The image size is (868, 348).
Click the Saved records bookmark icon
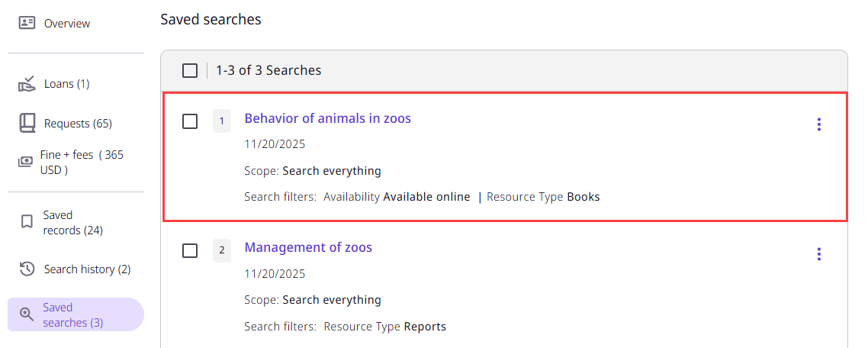[x=27, y=222]
